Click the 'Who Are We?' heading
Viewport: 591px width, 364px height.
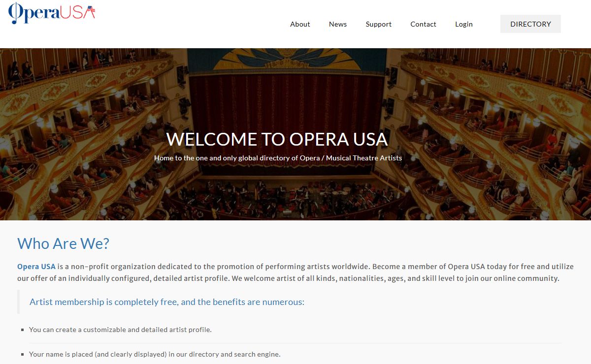[63, 243]
